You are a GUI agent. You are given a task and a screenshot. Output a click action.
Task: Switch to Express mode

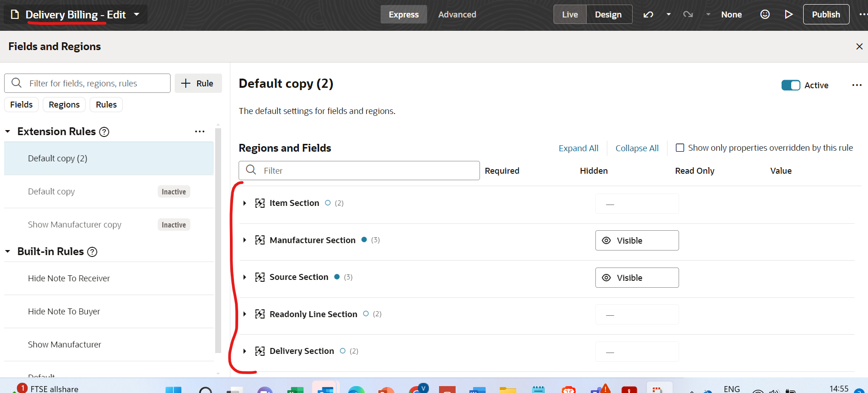(x=404, y=14)
